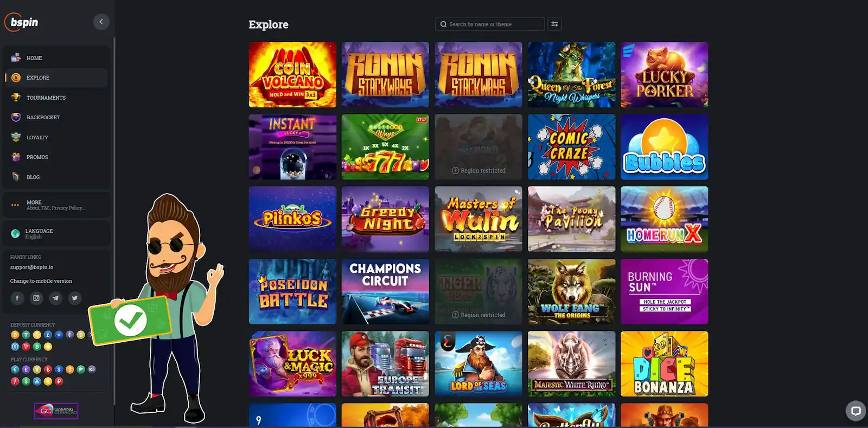Expand the MORE section in sidebar

point(56,205)
